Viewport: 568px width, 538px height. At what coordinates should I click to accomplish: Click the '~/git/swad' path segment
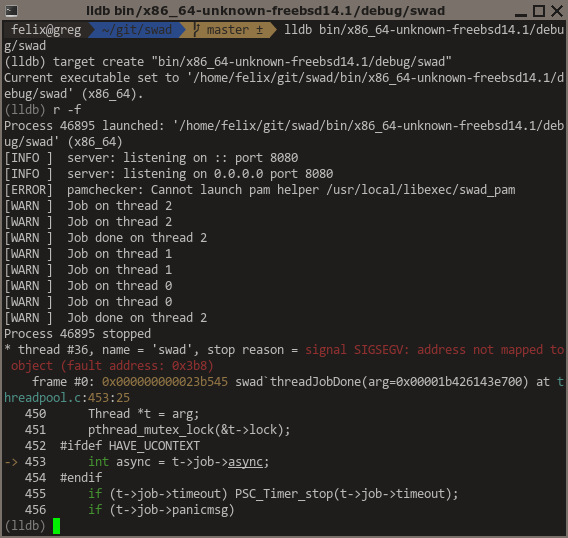pyautogui.click(x=137, y=30)
